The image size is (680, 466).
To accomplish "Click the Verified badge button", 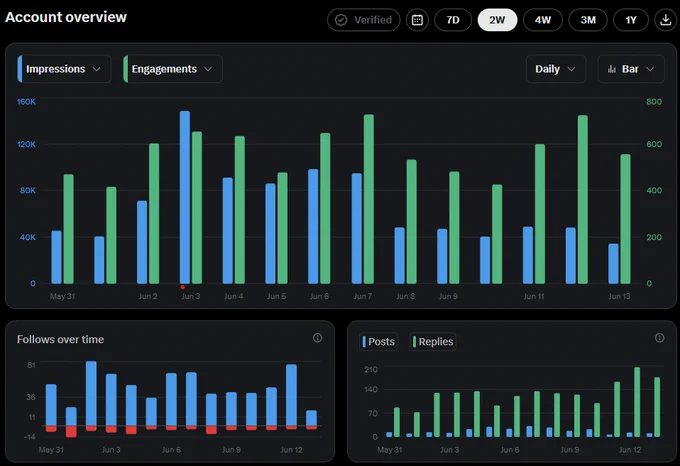I will tap(363, 20).
